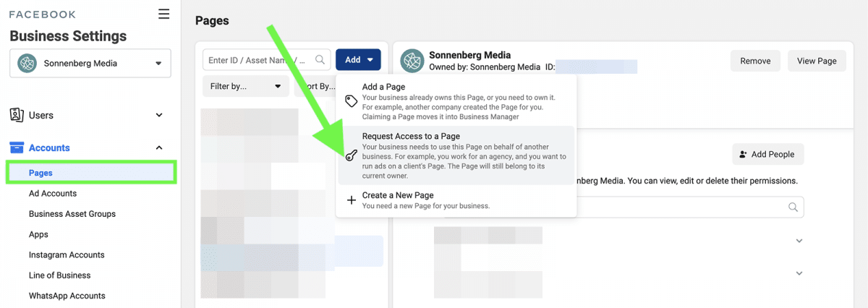Image resolution: width=868 pixels, height=308 pixels.
Task: Click the View Page button
Action: (817, 61)
